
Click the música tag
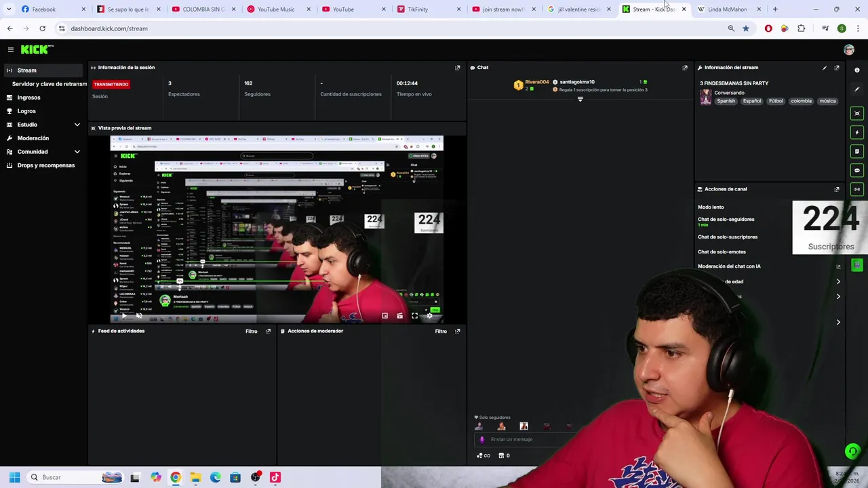[827, 101]
